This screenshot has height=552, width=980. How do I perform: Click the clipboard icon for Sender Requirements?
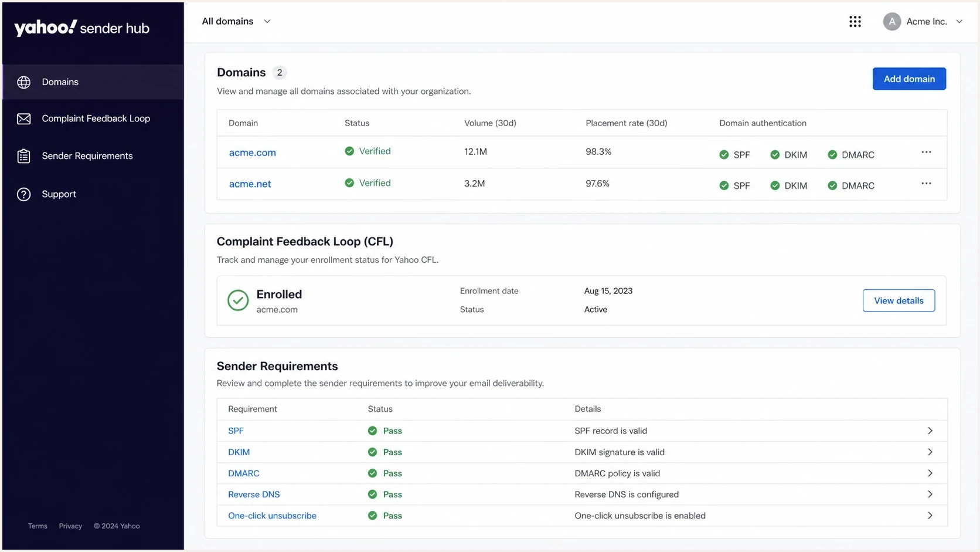point(23,156)
